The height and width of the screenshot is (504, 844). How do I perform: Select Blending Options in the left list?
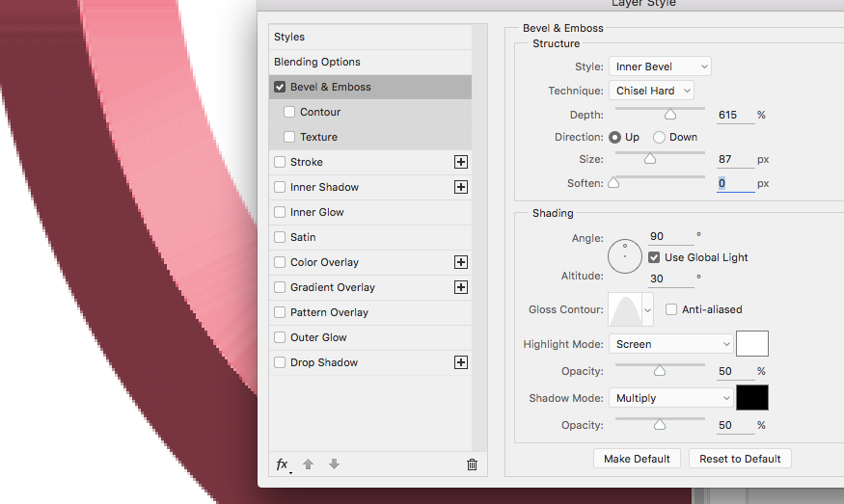point(370,62)
